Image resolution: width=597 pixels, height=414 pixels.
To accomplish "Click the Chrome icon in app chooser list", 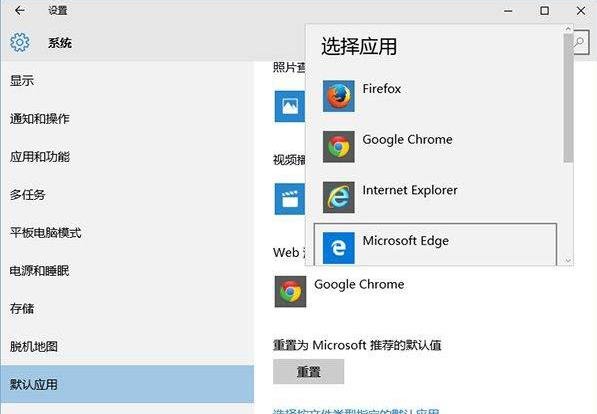I will point(338,147).
